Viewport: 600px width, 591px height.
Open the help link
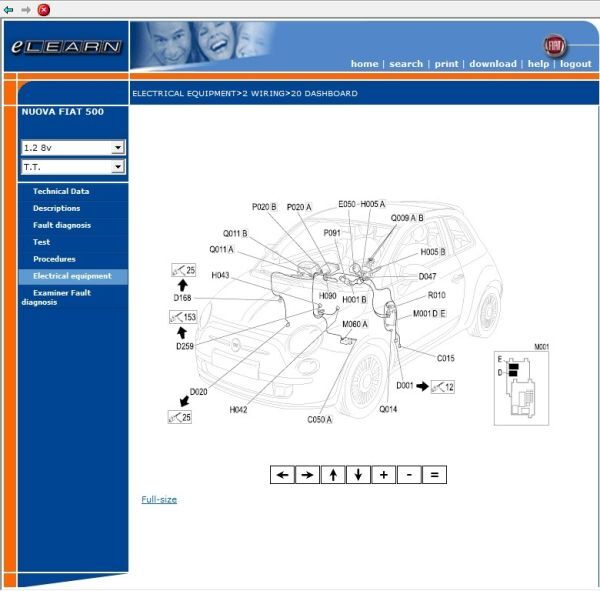point(538,64)
